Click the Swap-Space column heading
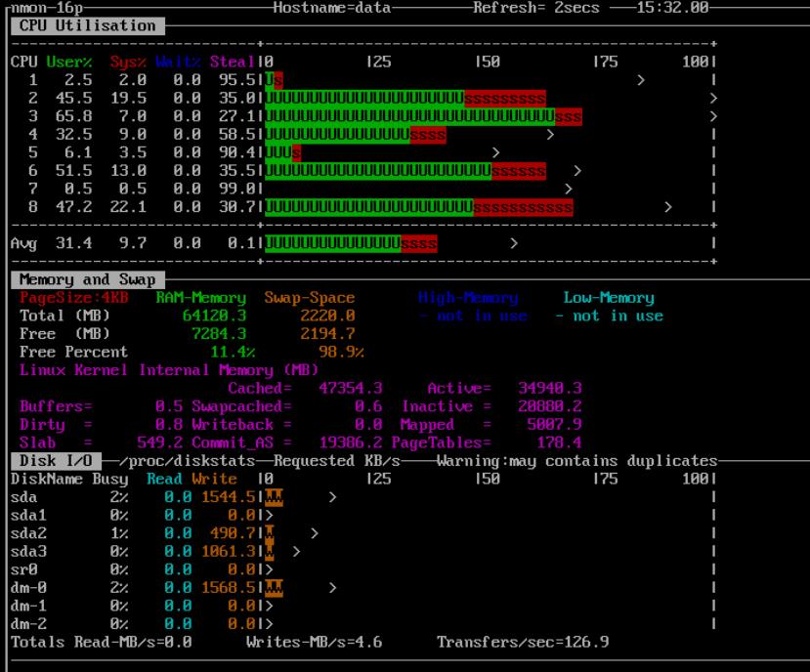 point(310,298)
